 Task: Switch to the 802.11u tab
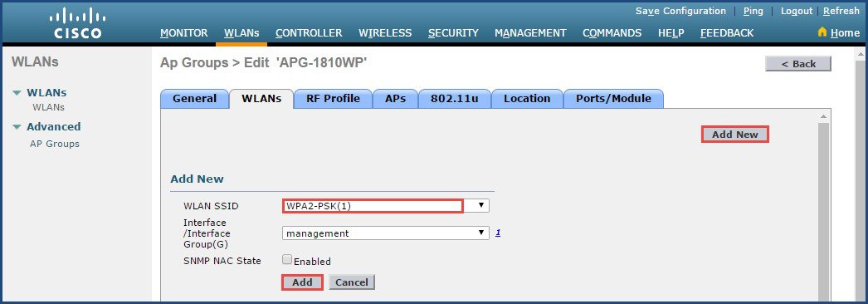click(x=455, y=99)
